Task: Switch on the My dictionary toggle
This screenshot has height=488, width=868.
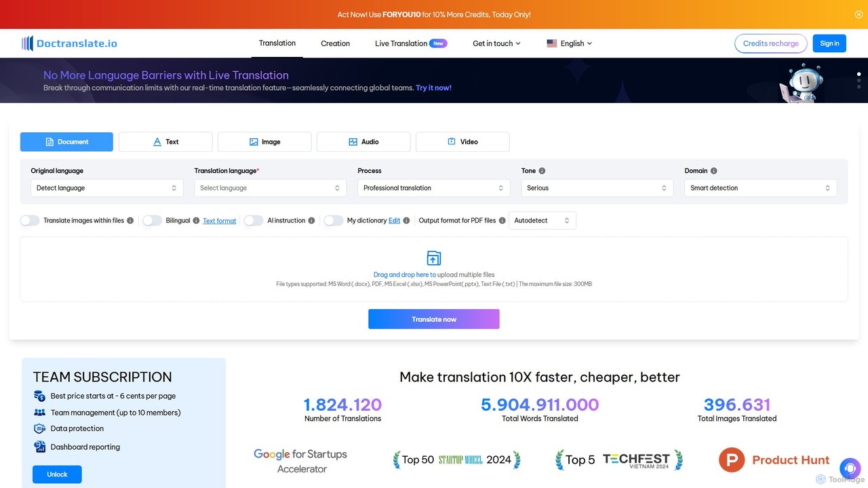Action: point(333,220)
